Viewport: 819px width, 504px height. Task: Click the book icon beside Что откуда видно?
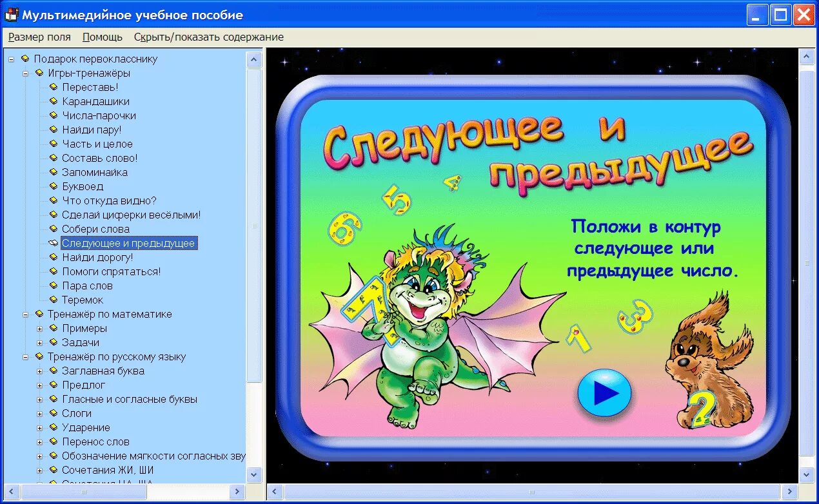click(x=54, y=200)
